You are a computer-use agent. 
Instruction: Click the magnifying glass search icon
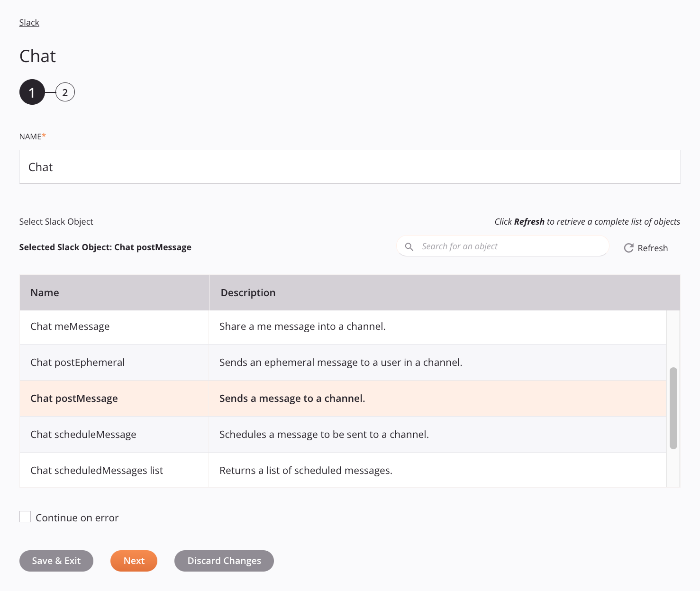click(x=409, y=247)
